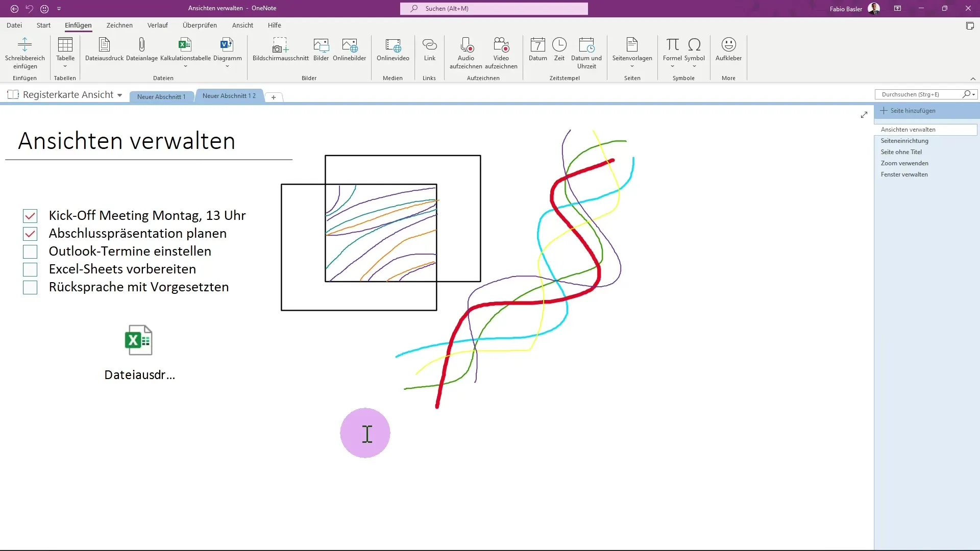The height and width of the screenshot is (551, 980).
Task: Insert a Formel equation
Action: click(x=673, y=45)
